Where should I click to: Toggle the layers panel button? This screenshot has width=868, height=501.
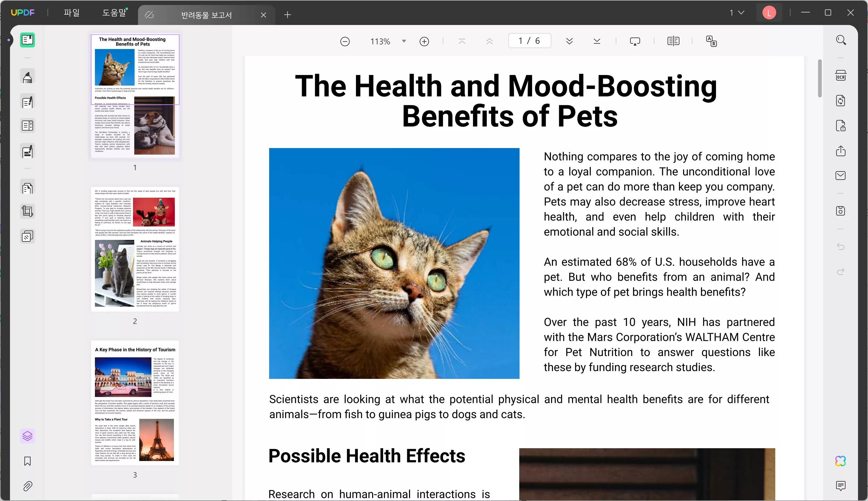[27, 436]
